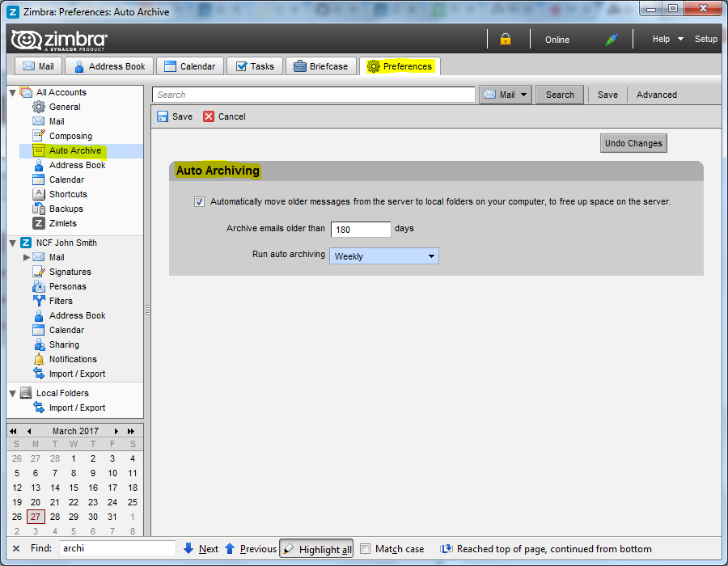The width and height of the screenshot is (728, 566).
Task: Click Advanced search button
Action: [x=656, y=95]
